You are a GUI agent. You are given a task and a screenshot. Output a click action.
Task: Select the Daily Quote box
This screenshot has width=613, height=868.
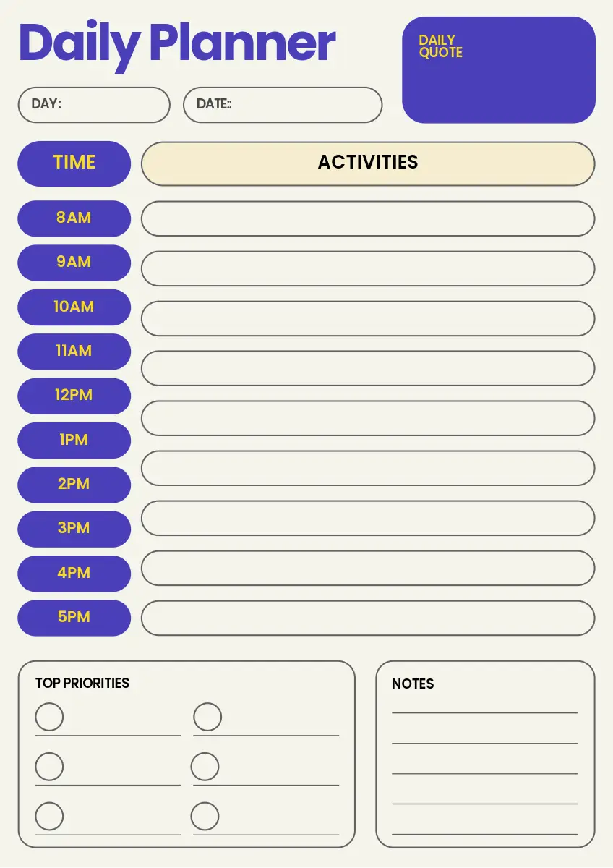pos(499,70)
